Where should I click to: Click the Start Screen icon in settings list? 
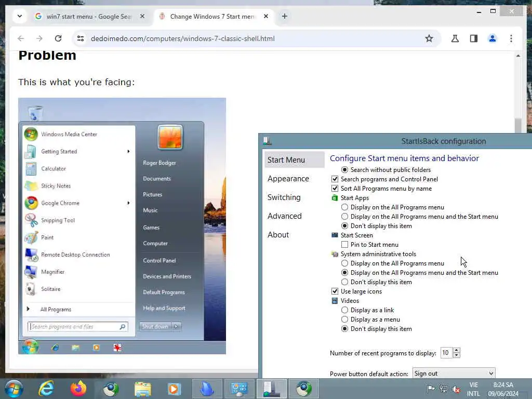335,235
